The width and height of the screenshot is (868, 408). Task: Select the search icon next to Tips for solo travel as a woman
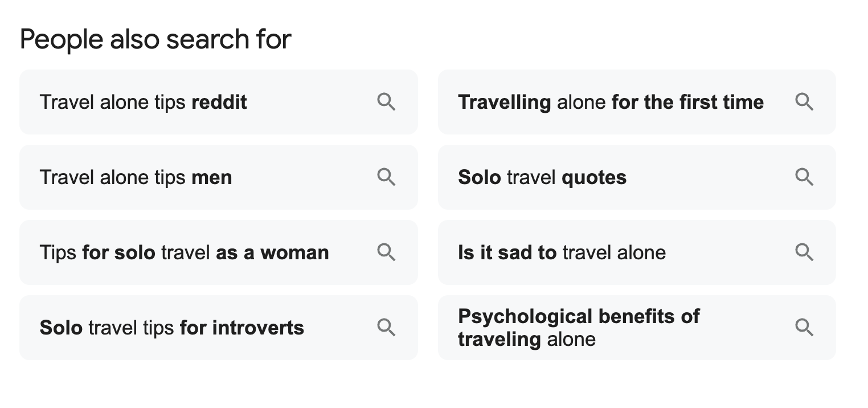(386, 252)
